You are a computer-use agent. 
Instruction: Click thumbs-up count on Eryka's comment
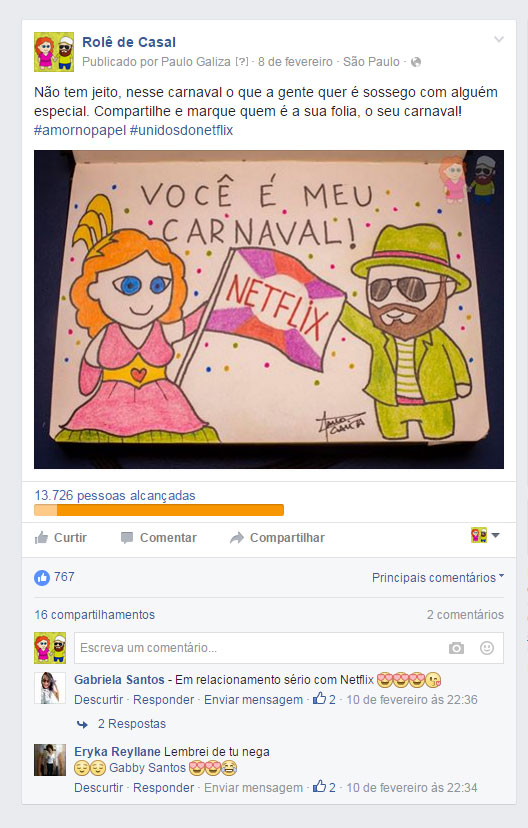click(324, 787)
